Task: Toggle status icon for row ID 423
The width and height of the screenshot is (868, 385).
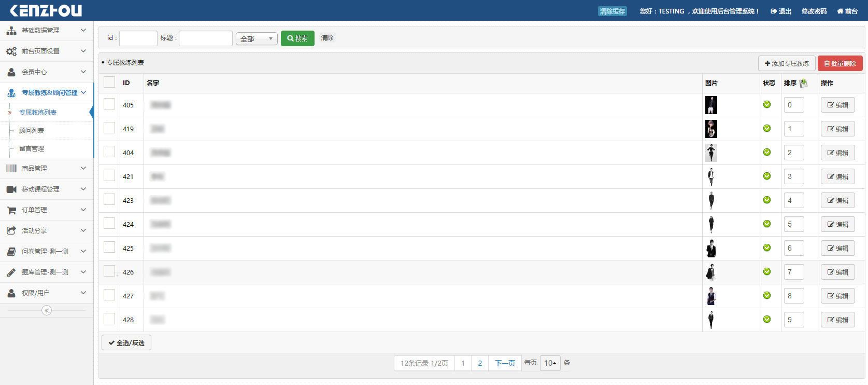Action: pyautogui.click(x=767, y=200)
